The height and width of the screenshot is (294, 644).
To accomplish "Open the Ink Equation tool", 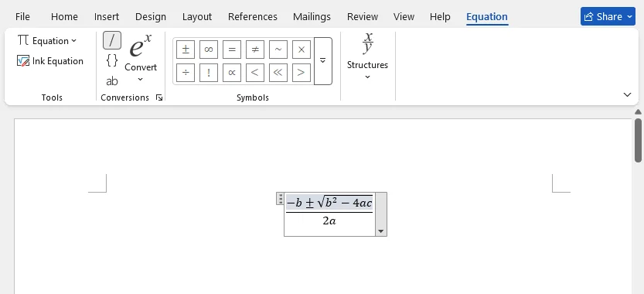I will tap(50, 61).
